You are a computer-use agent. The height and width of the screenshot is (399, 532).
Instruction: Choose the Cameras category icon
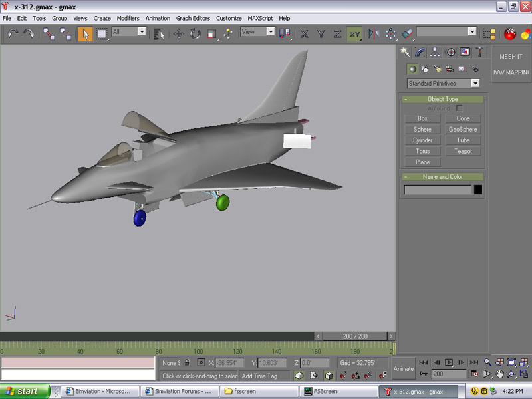pos(450,69)
